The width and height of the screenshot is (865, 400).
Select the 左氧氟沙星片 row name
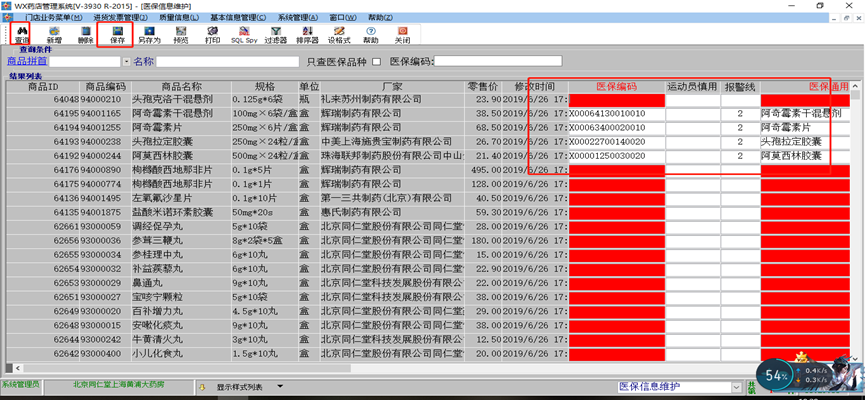pos(181,198)
